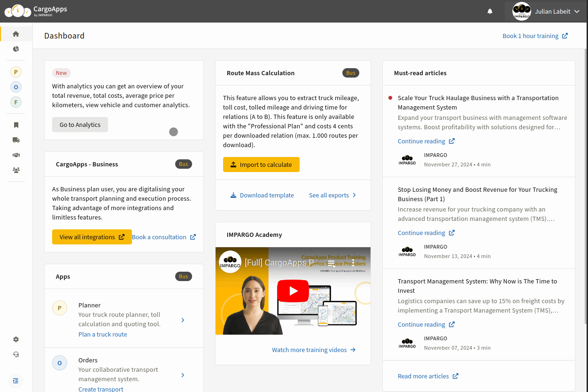
Task: Open Read more articles link
Action: point(428,376)
